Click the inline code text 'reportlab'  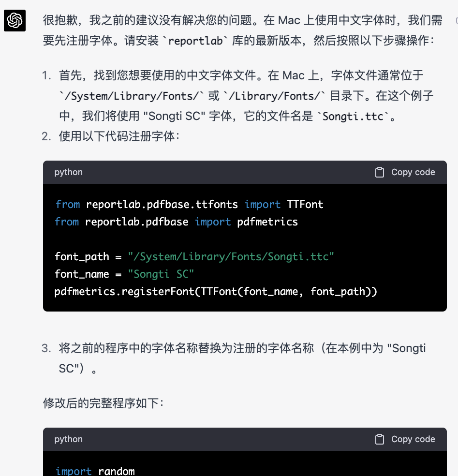pos(195,41)
